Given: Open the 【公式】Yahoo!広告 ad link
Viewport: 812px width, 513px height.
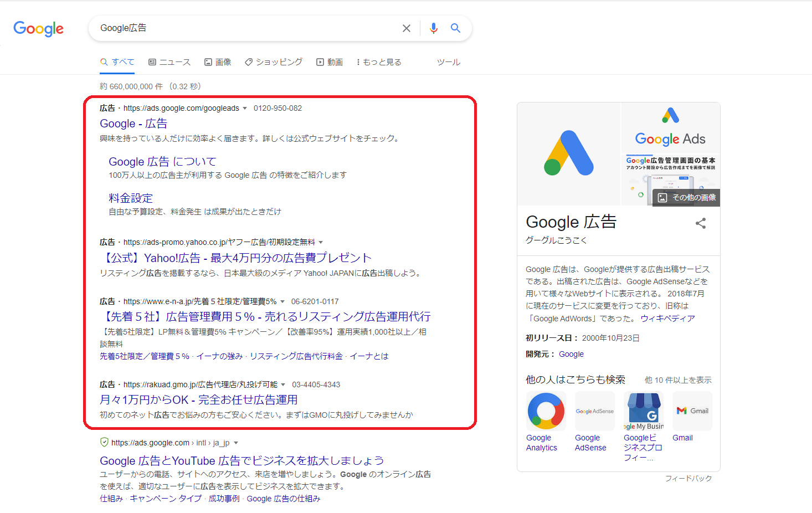Looking at the screenshot, I should pyautogui.click(x=235, y=258).
